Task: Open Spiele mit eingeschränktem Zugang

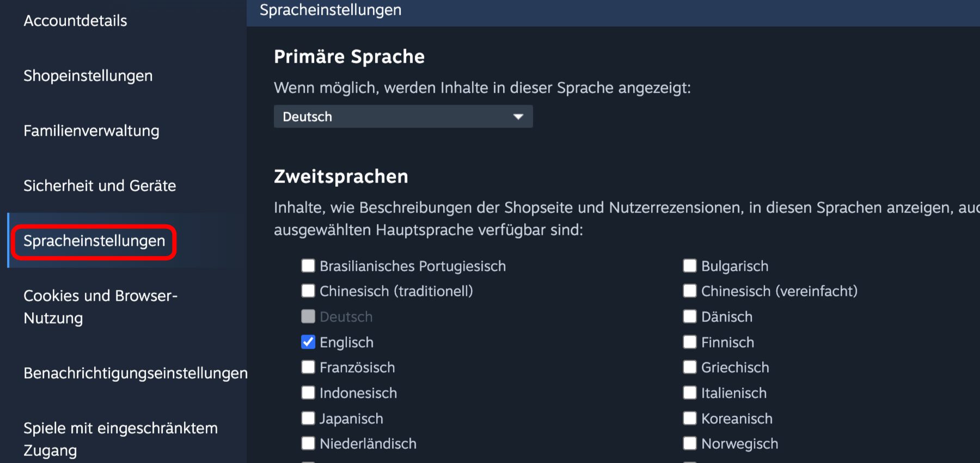Action: tap(120, 439)
